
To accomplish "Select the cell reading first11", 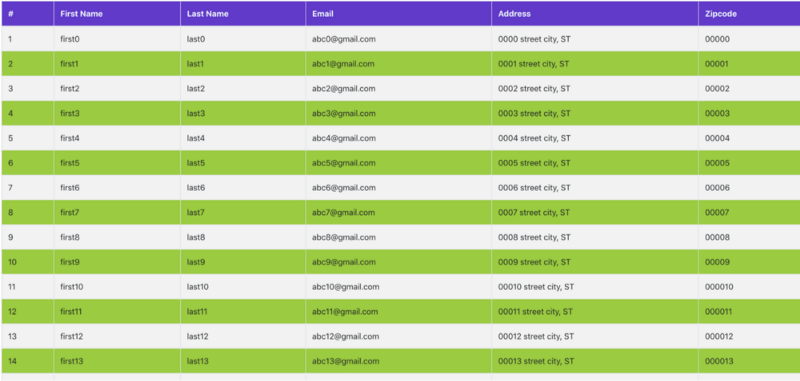I will click(117, 311).
